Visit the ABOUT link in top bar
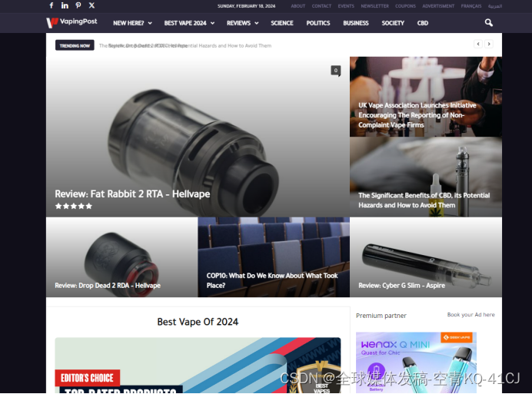Screen dimensions: 532x394 coord(298,6)
